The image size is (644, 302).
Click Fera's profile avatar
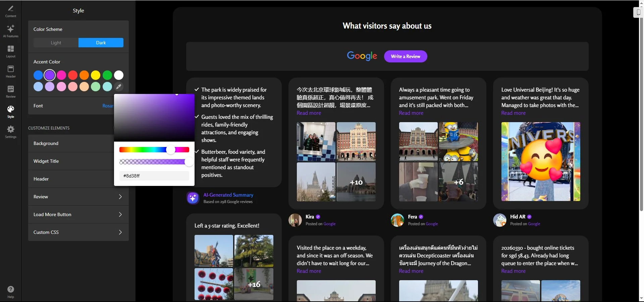[397, 220]
